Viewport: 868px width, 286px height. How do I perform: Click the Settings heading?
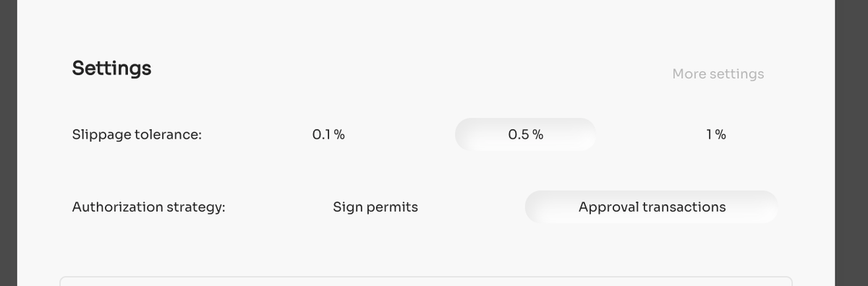tap(112, 69)
